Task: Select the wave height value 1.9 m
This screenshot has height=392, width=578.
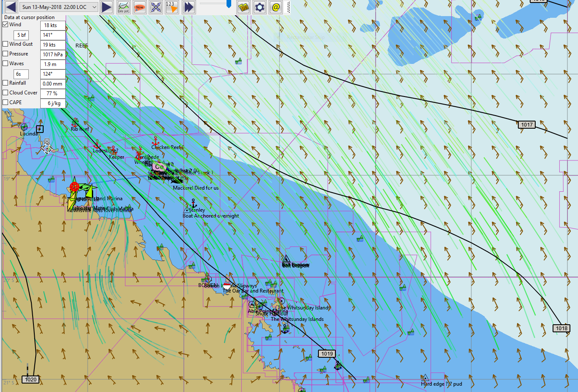Action: click(x=53, y=64)
